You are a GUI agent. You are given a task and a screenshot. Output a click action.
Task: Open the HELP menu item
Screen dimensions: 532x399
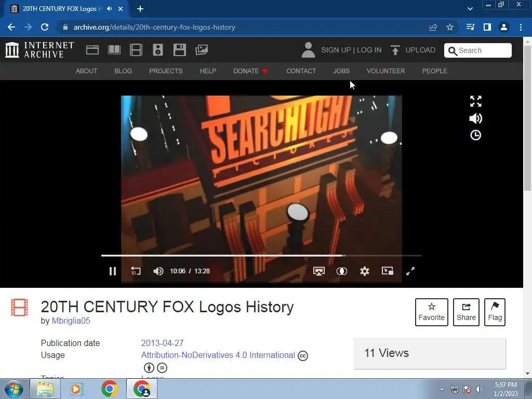pyautogui.click(x=208, y=71)
